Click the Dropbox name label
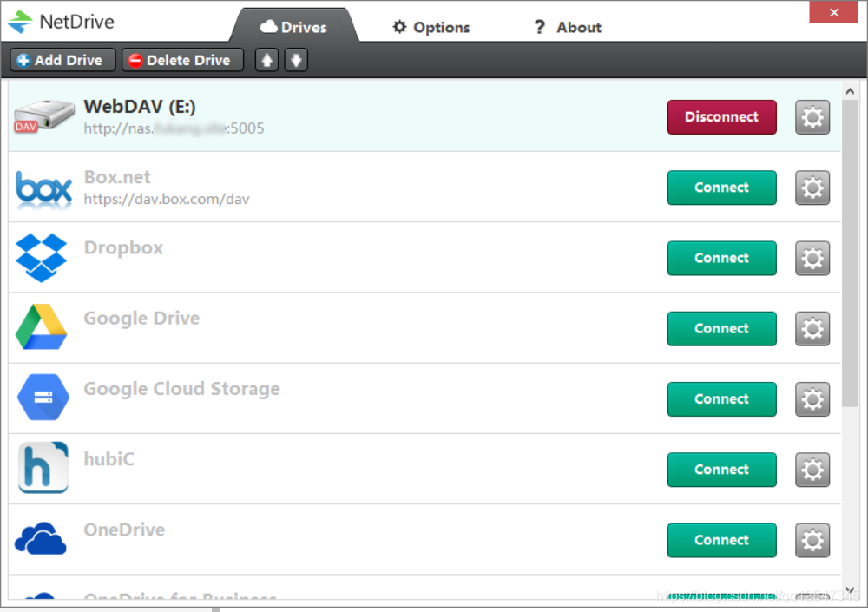This screenshot has width=868, height=612. pos(123,247)
